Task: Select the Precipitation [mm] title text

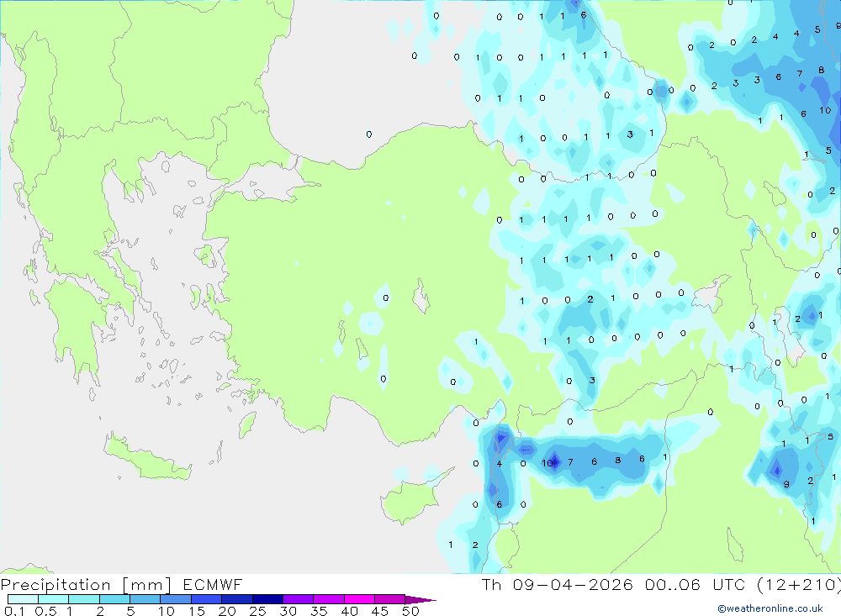Action: [86, 584]
